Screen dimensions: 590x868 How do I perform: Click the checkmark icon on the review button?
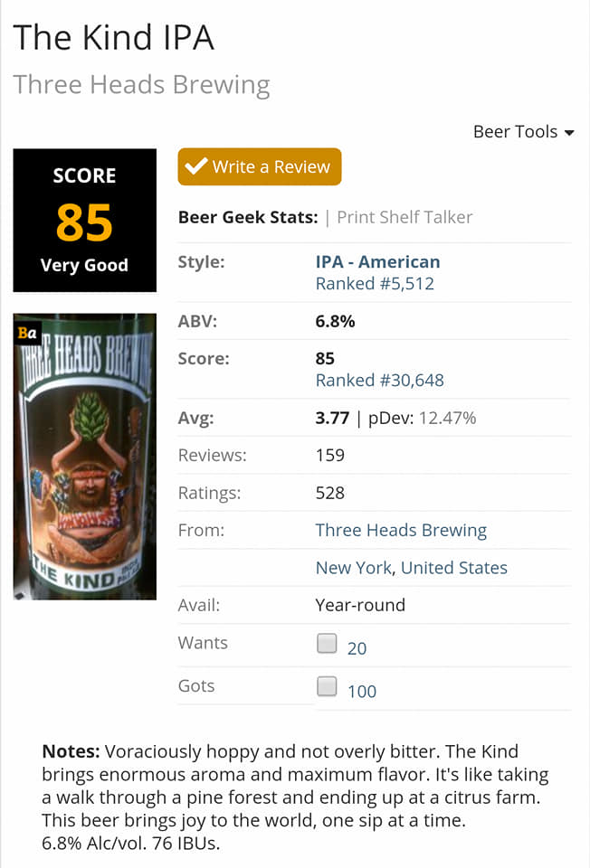(196, 166)
